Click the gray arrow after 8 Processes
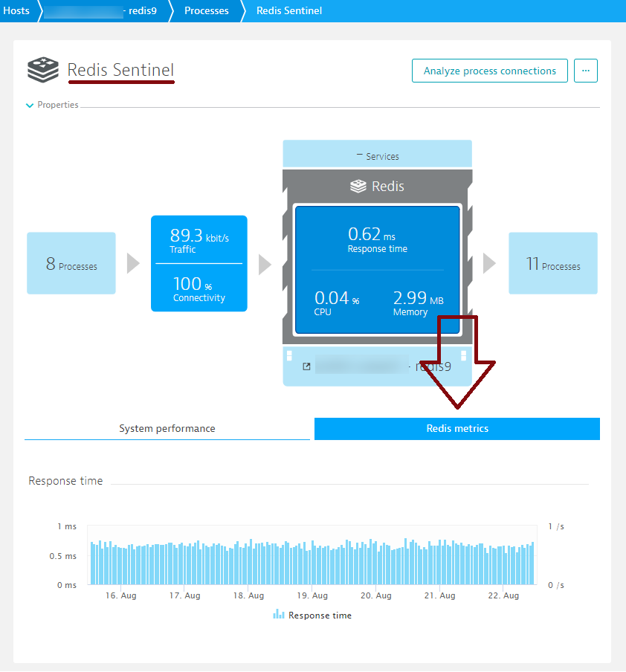Image resolution: width=626 pixels, height=672 pixels. pos(133,263)
